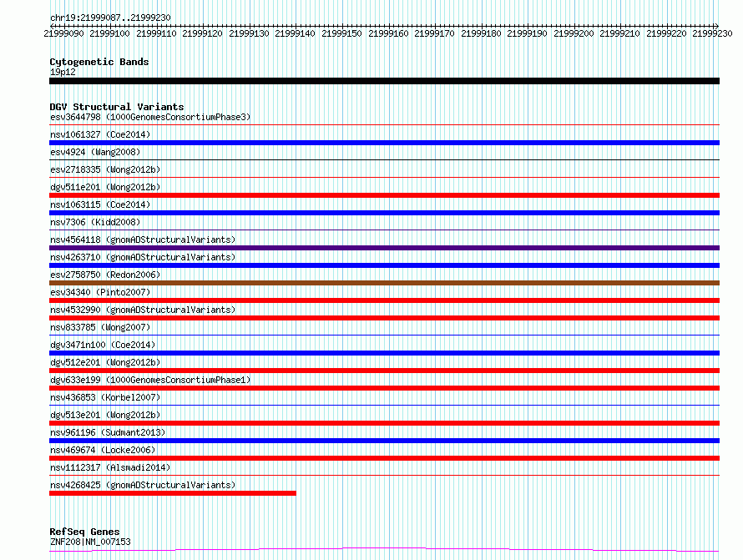This screenshot has width=743, height=560.
Task: Select the red bar under dgv511e201
Action: (x=384, y=195)
